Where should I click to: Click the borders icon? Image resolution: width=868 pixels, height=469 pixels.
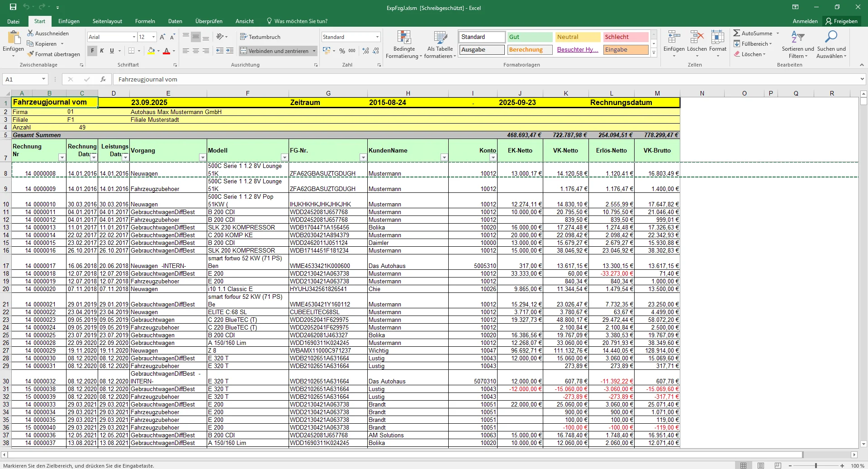[x=131, y=51]
